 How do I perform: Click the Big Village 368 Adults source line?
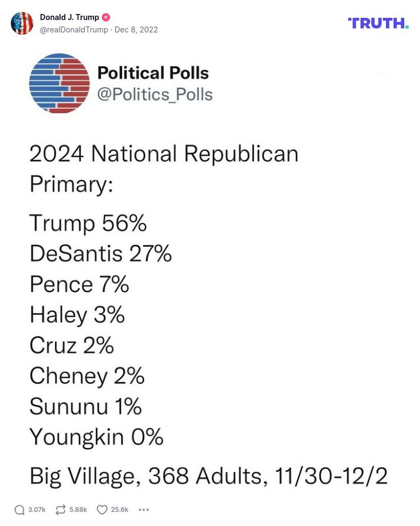pos(208,476)
